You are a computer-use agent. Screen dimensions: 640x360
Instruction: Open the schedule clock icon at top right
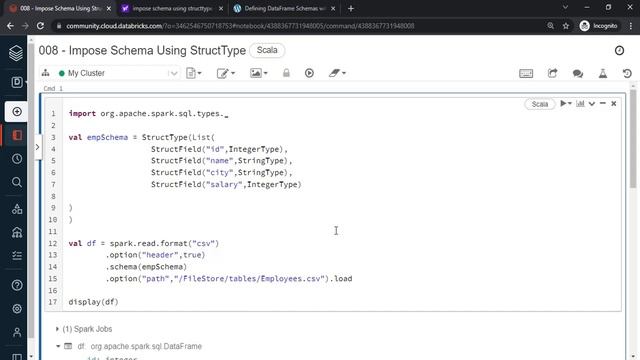[x=619, y=50]
